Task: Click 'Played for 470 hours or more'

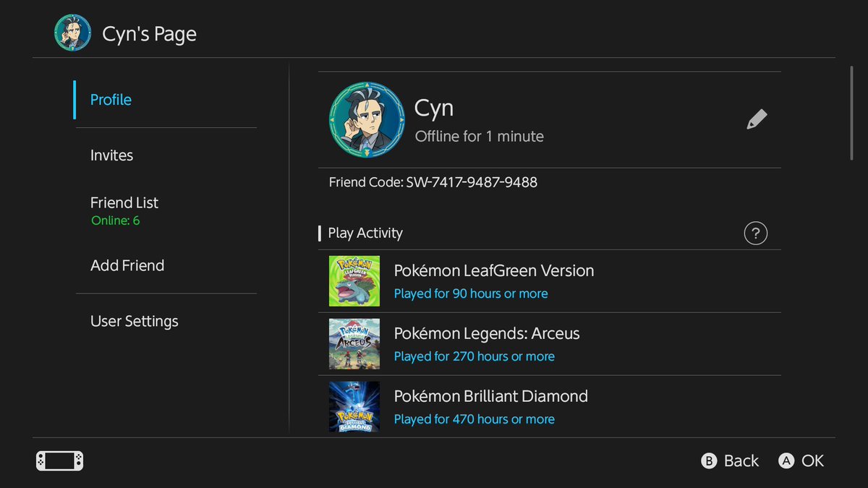Action: click(475, 419)
